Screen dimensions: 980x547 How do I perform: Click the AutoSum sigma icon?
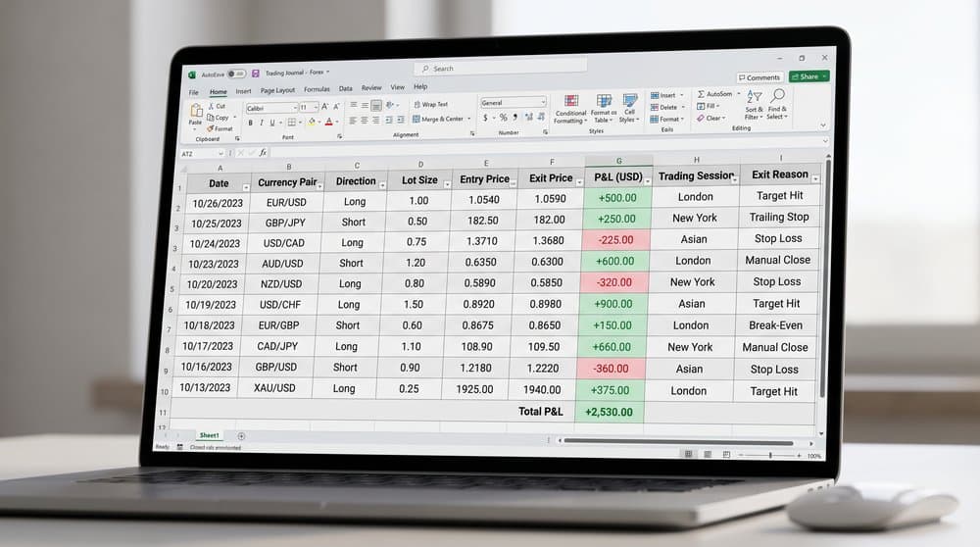tap(702, 94)
